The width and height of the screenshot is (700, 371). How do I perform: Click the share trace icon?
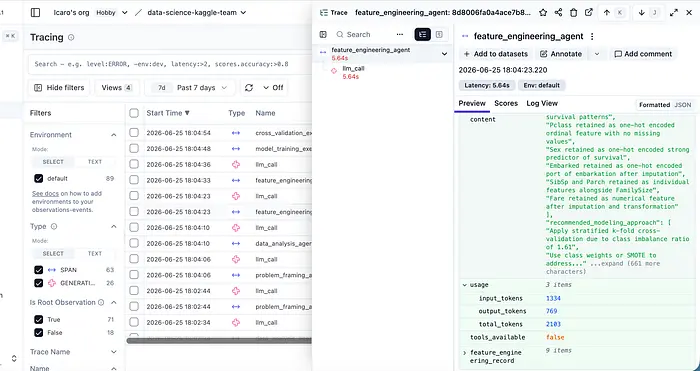point(558,13)
